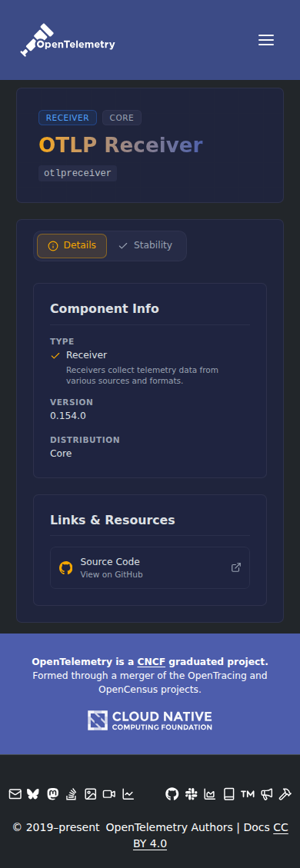Click the CORE badge
The height and width of the screenshot is (868, 300).
[x=122, y=118]
